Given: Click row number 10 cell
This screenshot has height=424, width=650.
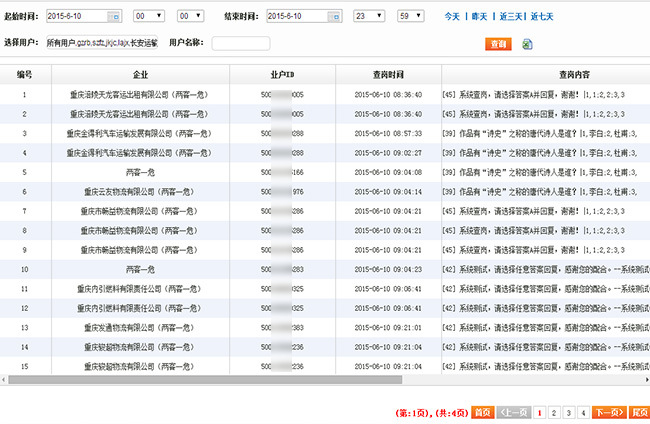Looking at the screenshot, I should [x=24, y=269].
